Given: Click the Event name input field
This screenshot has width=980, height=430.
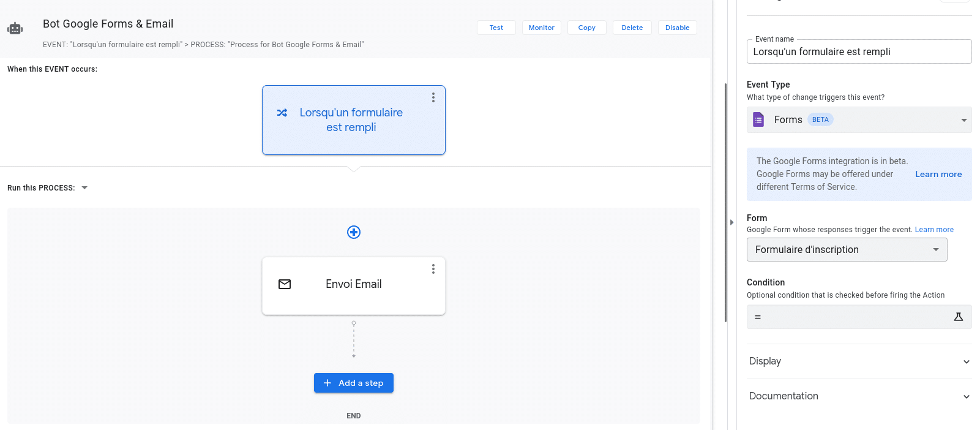Looking at the screenshot, I should tap(859, 51).
